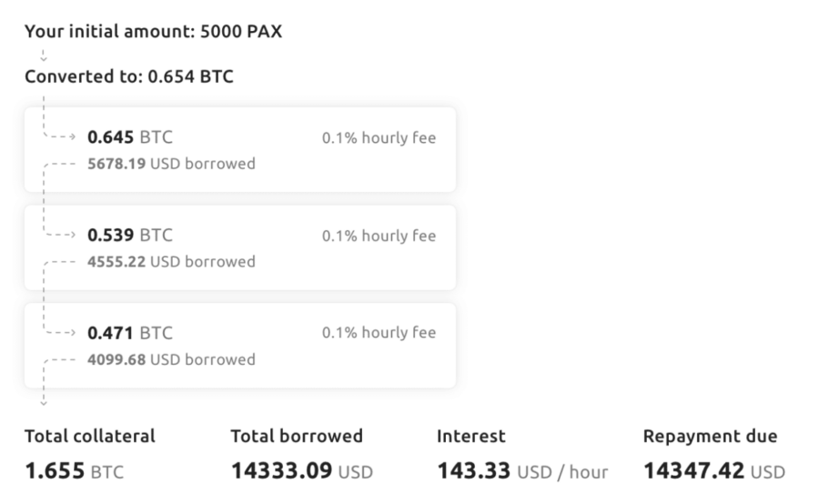Click the Interest value 143.33 USD / hour
819x504 pixels.
point(522,471)
